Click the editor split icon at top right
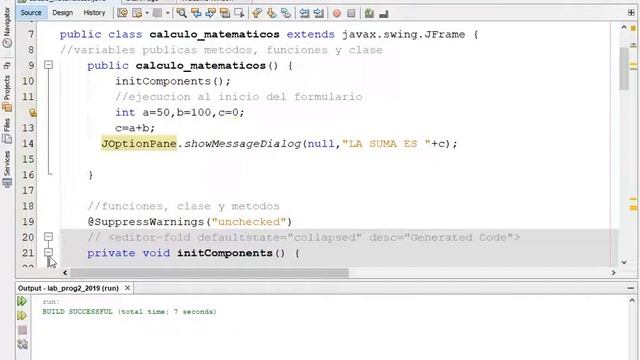640x360 pixels. [631, 13]
